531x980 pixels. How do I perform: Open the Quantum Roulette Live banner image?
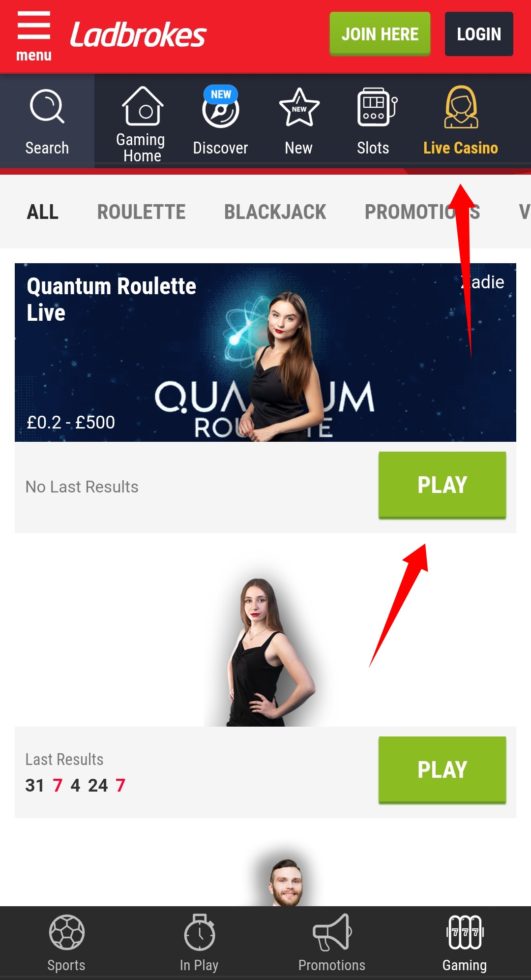coord(265,352)
